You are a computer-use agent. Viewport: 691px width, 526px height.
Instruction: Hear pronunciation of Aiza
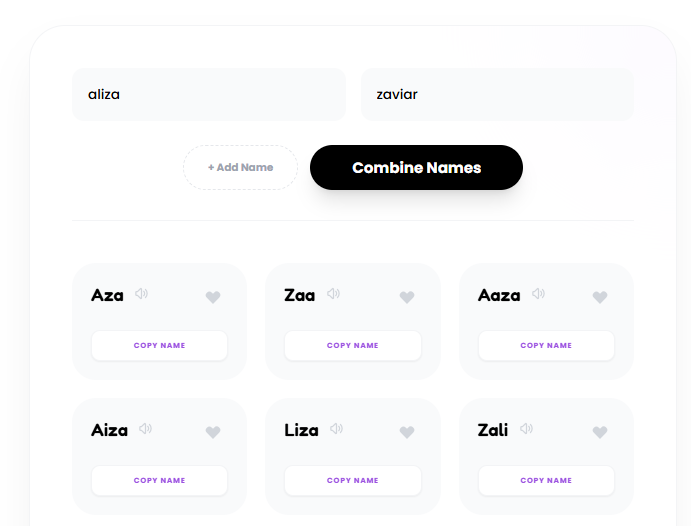point(146,429)
